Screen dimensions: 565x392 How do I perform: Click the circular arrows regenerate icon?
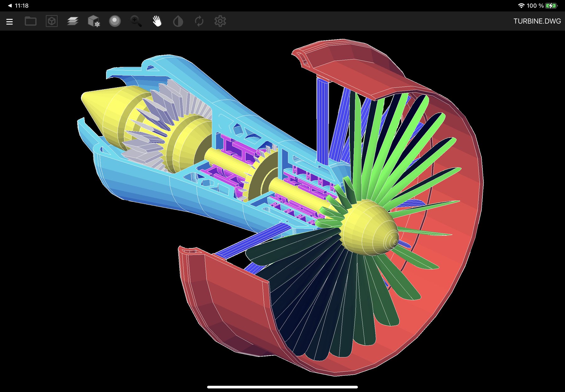tap(199, 21)
